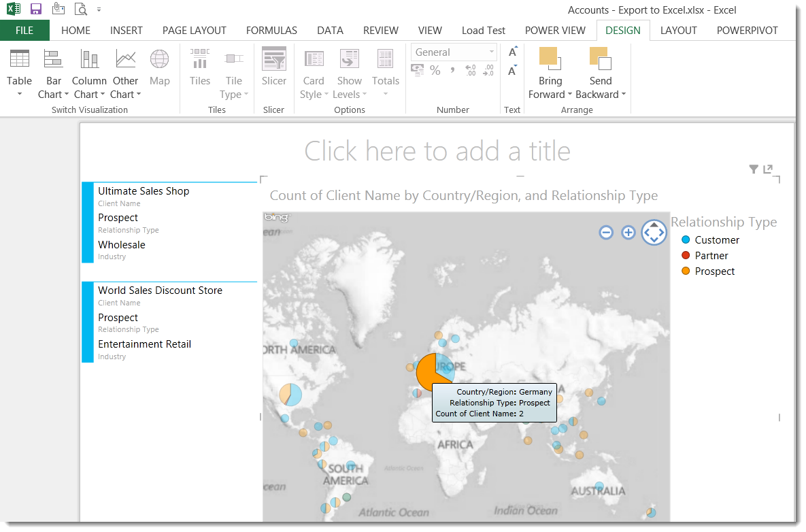Click the map zoom out minus button
The image size is (806, 532).
click(x=606, y=233)
